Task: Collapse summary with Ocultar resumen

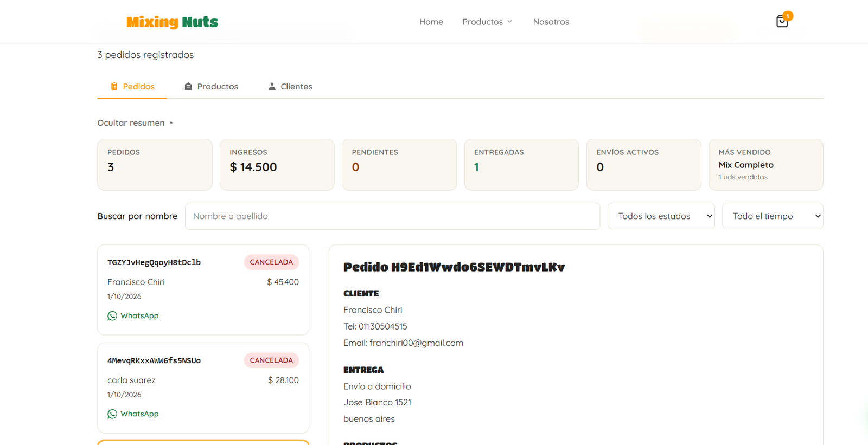Action: (x=135, y=123)
